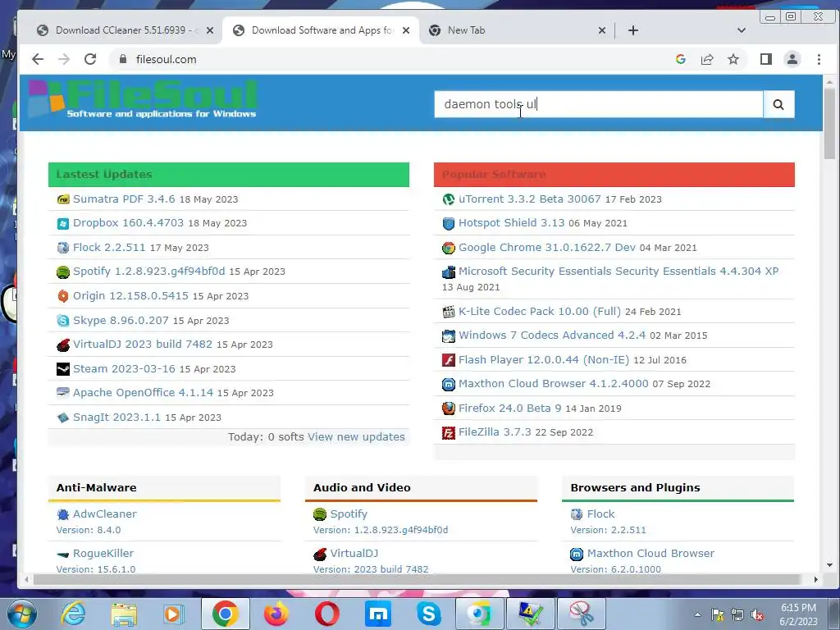Open Opera from the taskbar
The image size is (840, 630).
(x=326, y=614)
